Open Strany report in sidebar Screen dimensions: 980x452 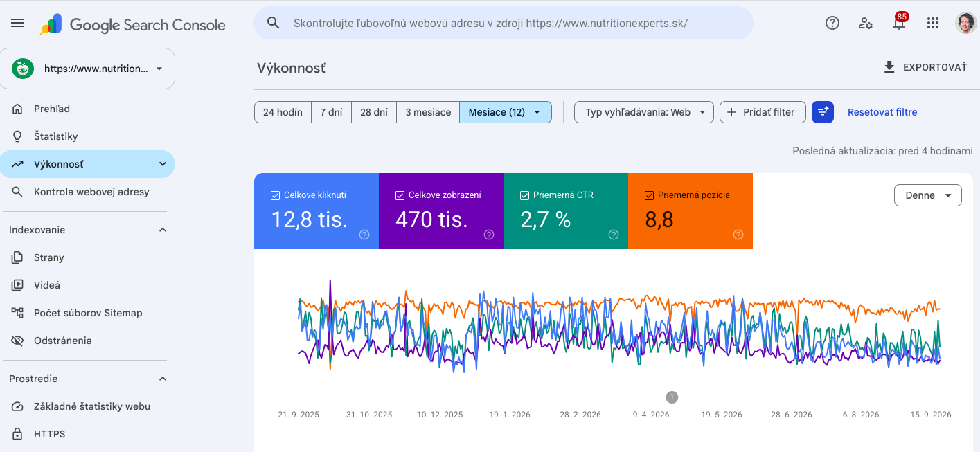[87, 257]
